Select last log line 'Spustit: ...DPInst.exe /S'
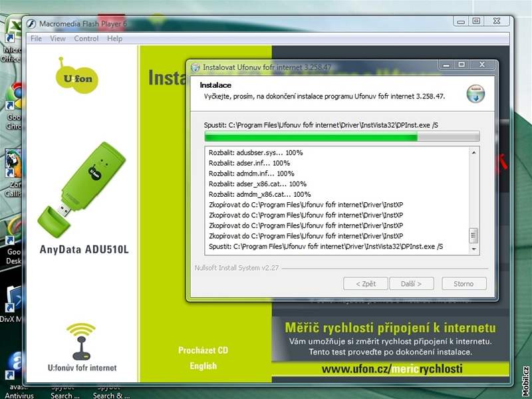Image resolution: width=532 pixels, height=399 pixels. pos(326,247)
